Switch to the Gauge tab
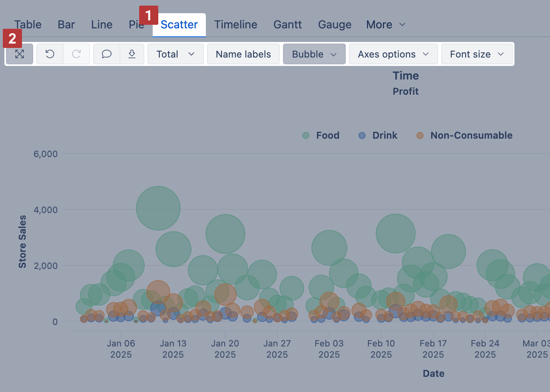550x392 pixels. tap(335, 25)
